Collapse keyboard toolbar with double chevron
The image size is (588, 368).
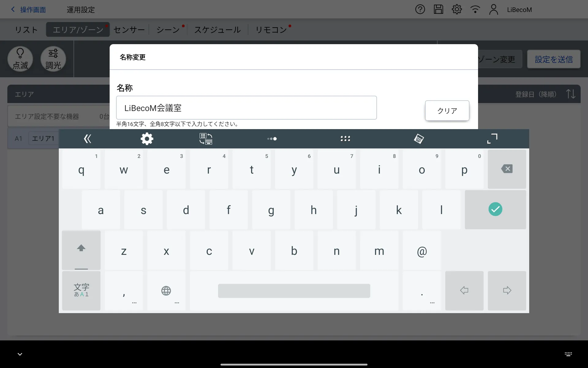(88, 139)
